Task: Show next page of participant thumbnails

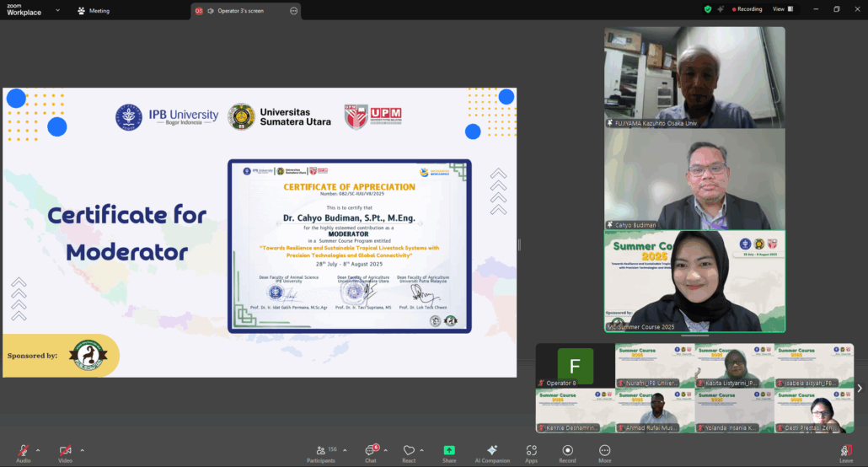Action: tap(860, 389)
